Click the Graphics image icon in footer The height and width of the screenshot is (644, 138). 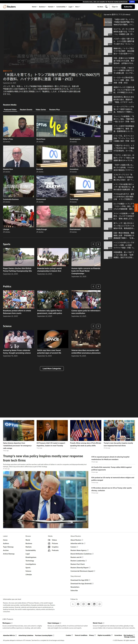(x=49, y=547)
